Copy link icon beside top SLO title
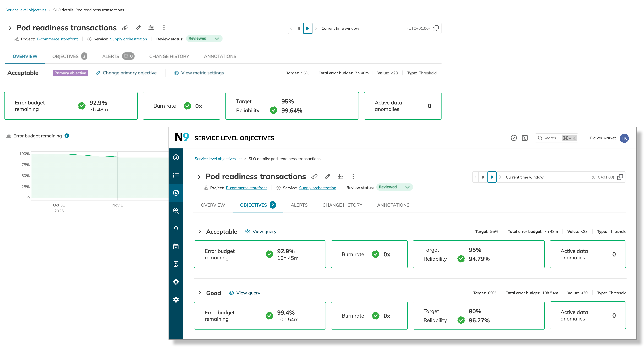 (x=125, y=28)
